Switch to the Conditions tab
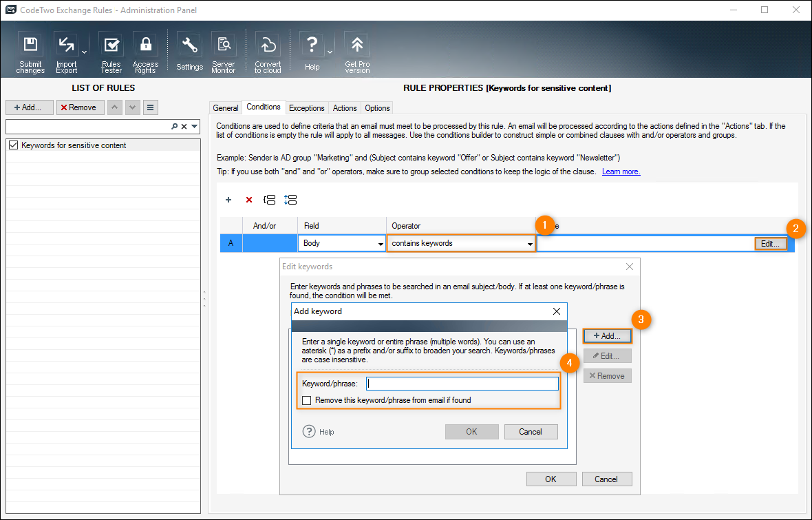This screenshot has height=520, width=812. click(264, 107)
